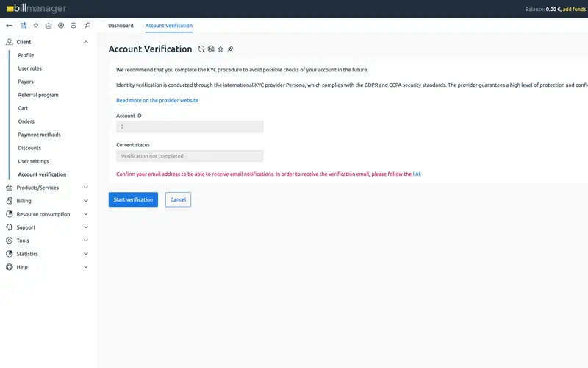
Task: Click add funds in the top bar
Action: 574,9
